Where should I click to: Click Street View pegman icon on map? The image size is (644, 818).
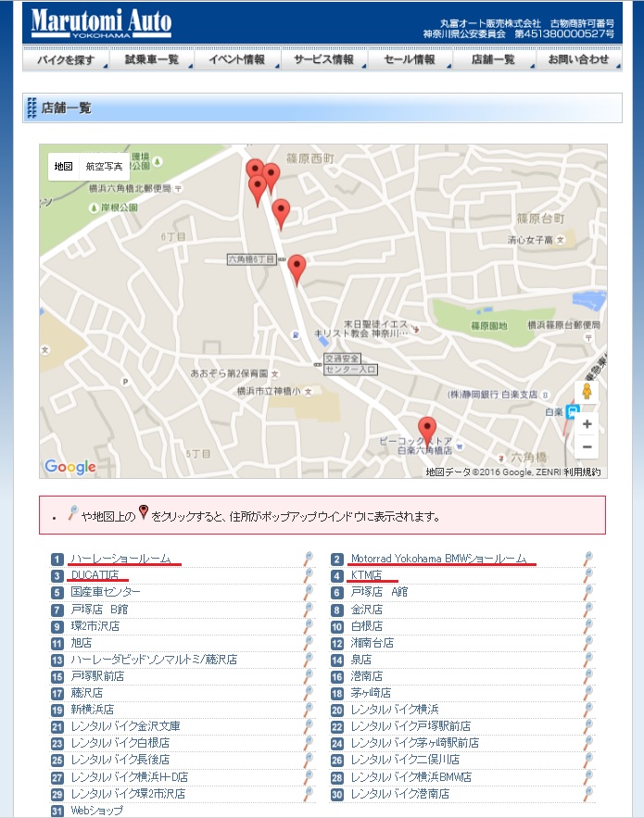point(587,391)
